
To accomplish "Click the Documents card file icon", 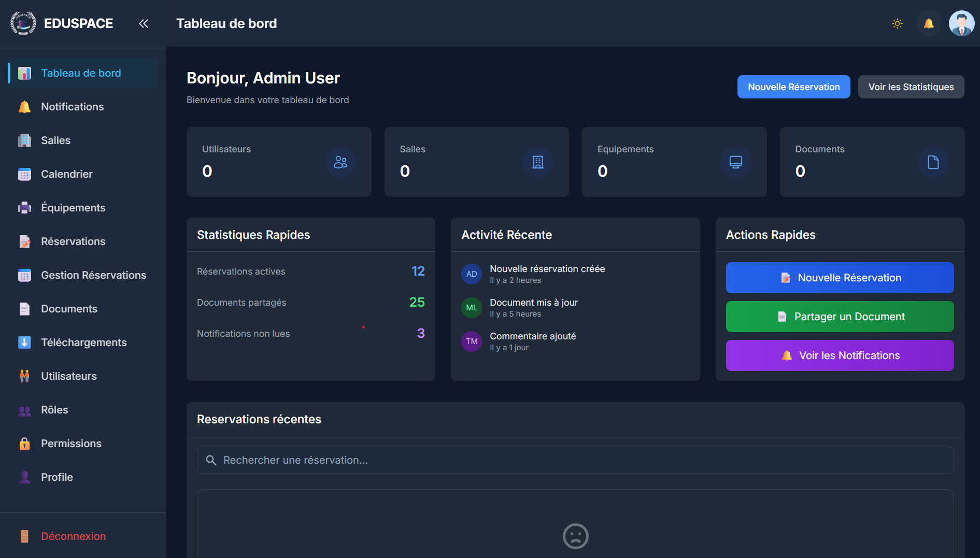I will pos(933,162).
